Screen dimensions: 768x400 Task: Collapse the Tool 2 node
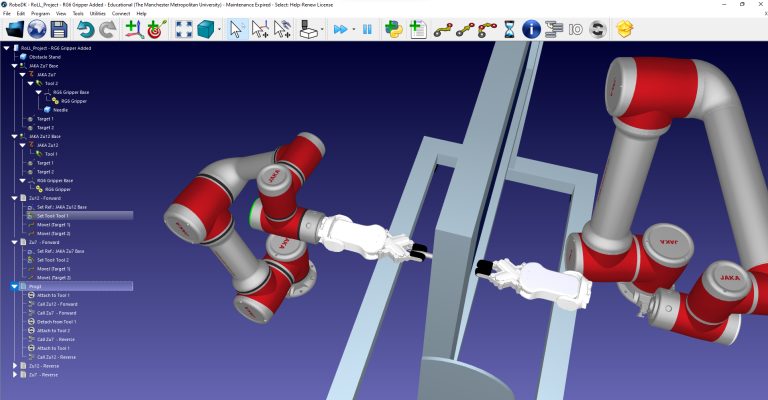30,83
